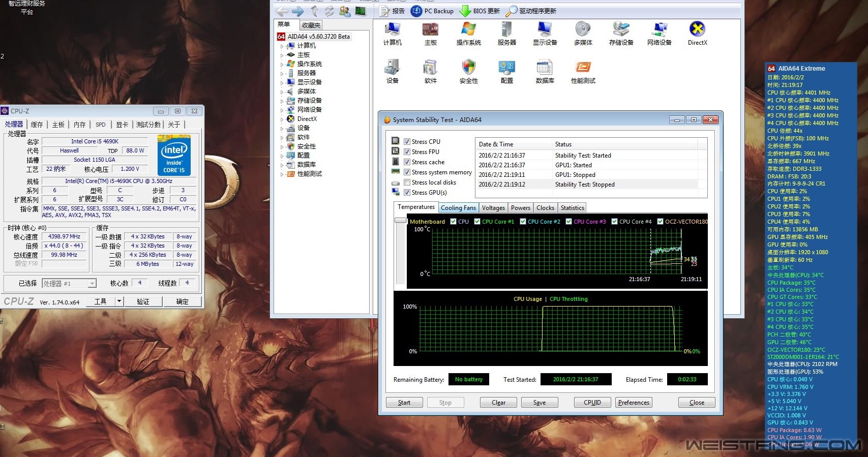Screen dimensions: 868x457
Task: Toggle the Stress CPU checkbox
Action: click(407, 142)
